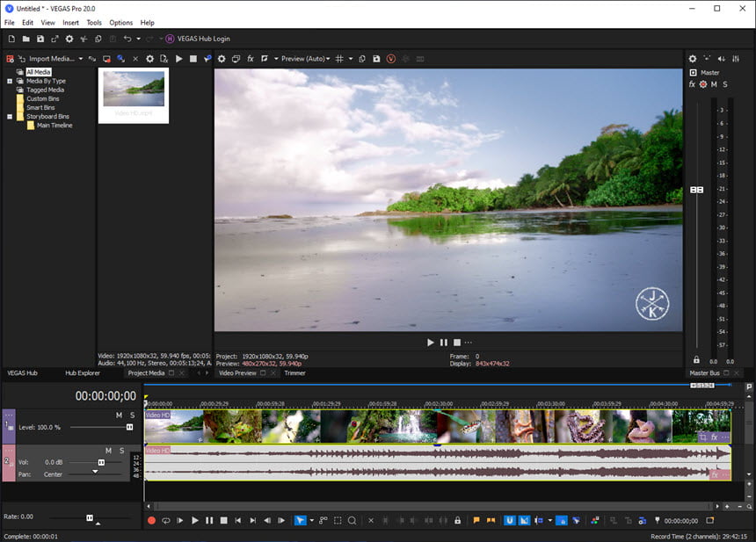Stop media preview in Project Media toolbar
The height and width of the screenshot is (542, 756).
(193, 59)
